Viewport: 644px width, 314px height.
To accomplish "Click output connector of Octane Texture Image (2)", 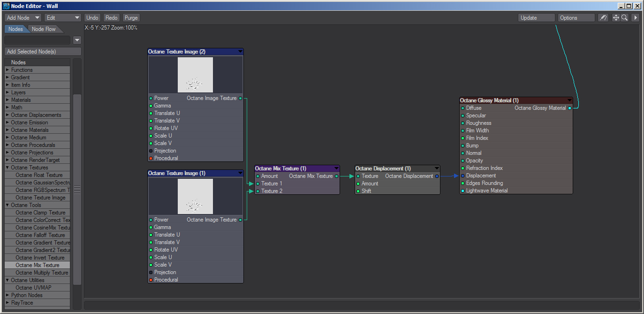I will (x=241, y=98).
